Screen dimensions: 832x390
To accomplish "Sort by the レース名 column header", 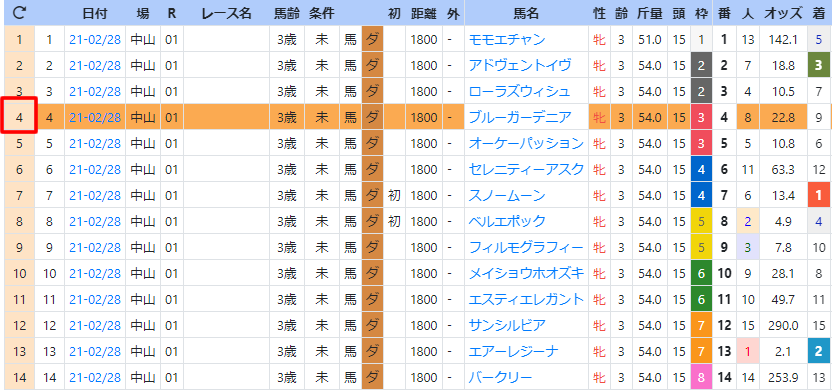I will click(x=227, y=13).
